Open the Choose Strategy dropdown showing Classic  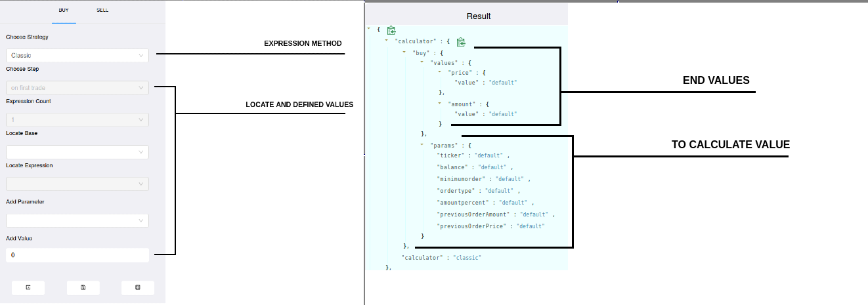(x=77, y=56)
